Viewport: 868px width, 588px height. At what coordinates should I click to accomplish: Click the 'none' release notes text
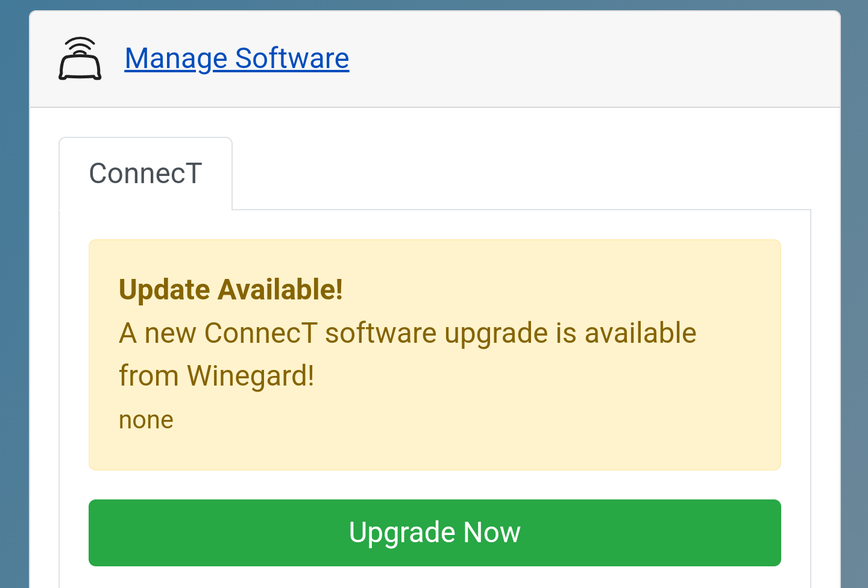[146, 420]
